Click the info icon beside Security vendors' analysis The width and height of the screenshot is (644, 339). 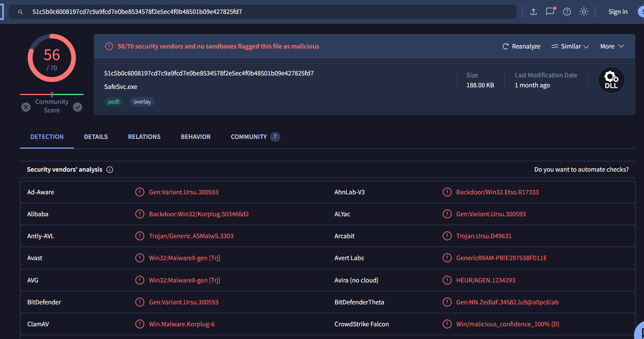coord(110,170)
